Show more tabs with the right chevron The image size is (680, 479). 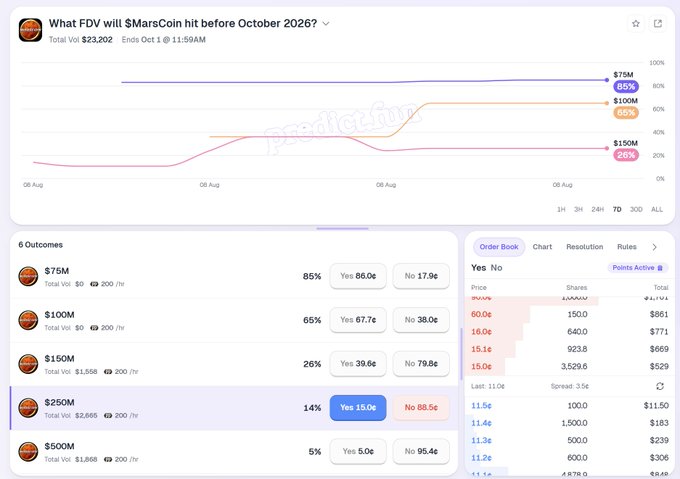coord(654,247)
